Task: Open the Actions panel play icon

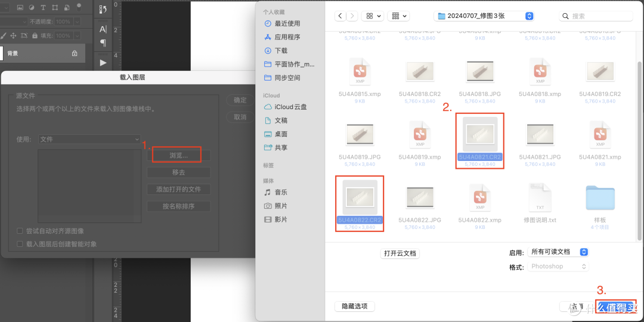Action: [x=103, y=63]
